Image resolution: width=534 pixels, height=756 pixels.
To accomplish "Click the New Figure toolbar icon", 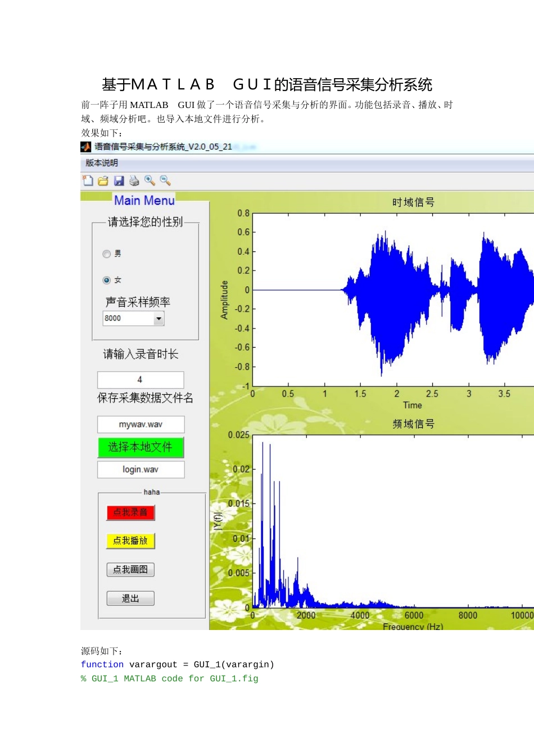I will coord(88,181).
